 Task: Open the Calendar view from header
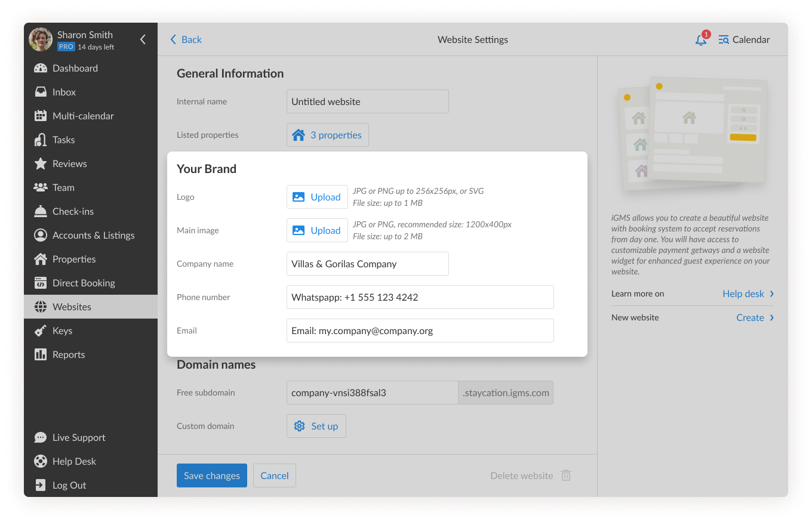coord(744,40)
